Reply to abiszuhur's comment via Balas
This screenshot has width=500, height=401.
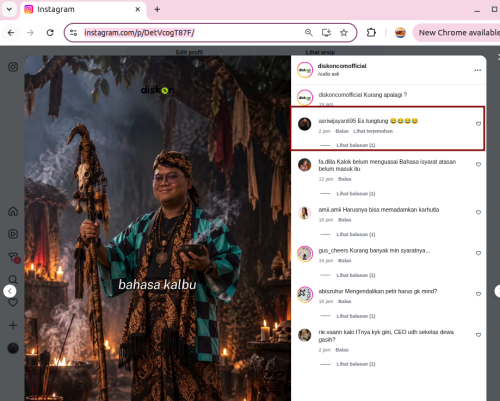344,301
